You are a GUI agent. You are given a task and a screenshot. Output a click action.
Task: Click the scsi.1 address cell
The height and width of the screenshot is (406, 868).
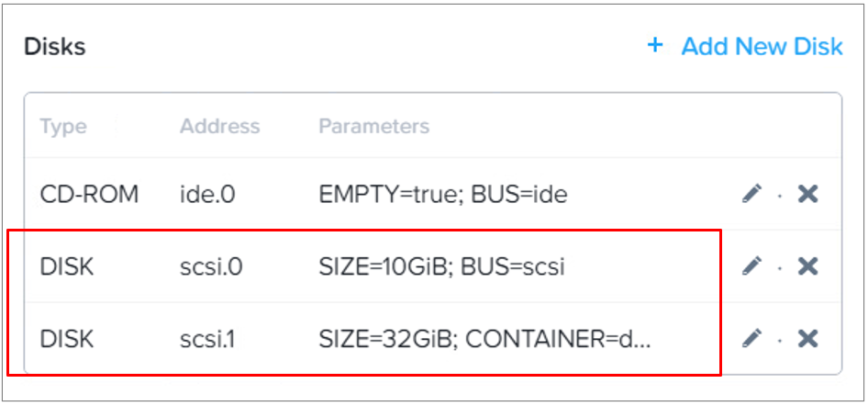pos(207,339)
